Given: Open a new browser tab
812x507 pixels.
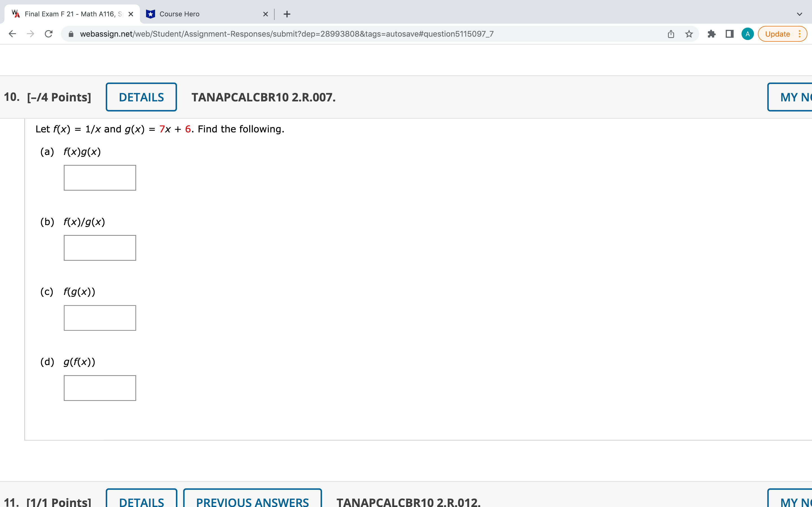Looking at the screenshot, I should [x=287, y=14].
